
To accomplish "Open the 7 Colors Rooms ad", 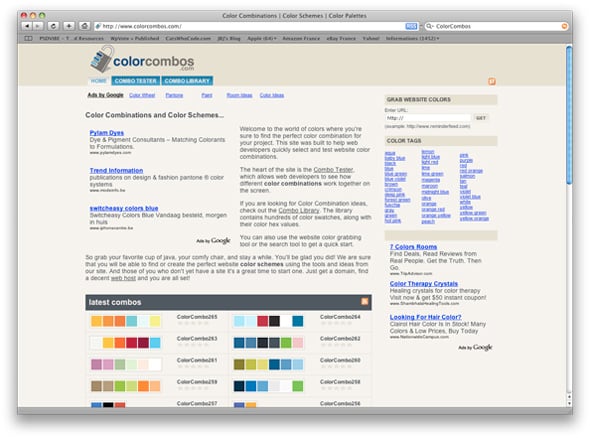I will [x=413, y=247].
